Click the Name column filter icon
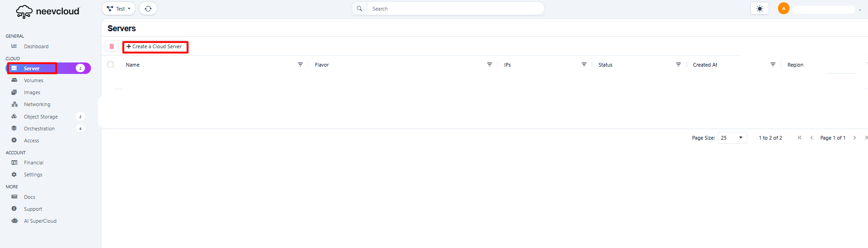Viewport: 868px width, 248px height. click(x=300, y=65)
